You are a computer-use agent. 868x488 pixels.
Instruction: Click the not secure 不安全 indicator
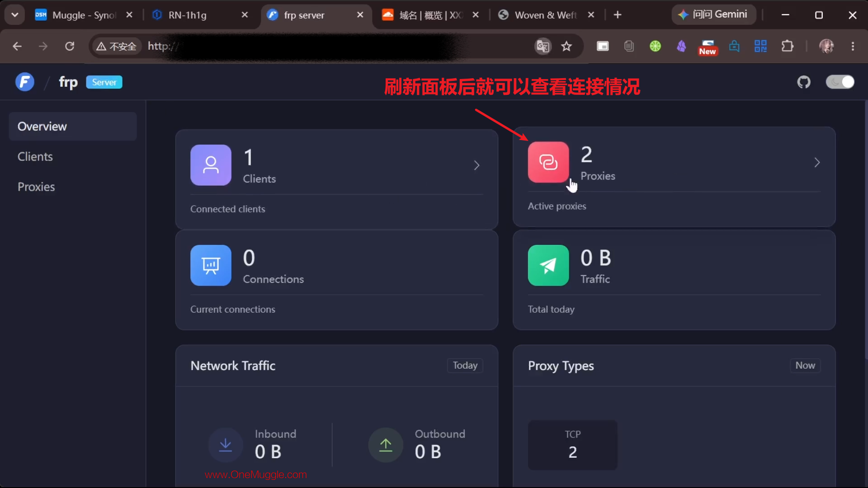click(117, 46)
